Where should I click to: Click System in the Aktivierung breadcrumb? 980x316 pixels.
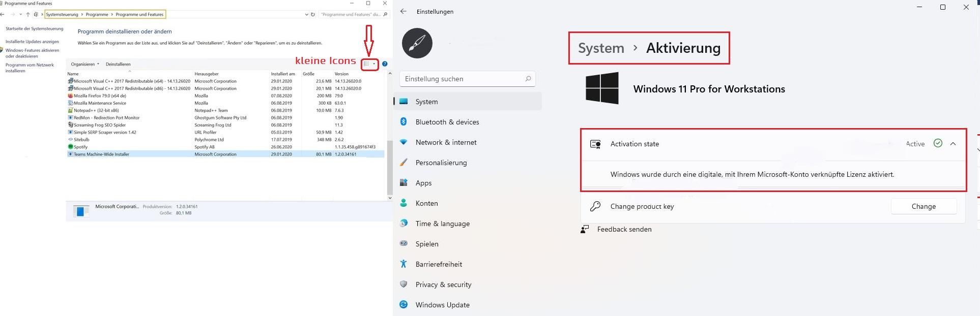pyautogui.click(x=601, y=48)
